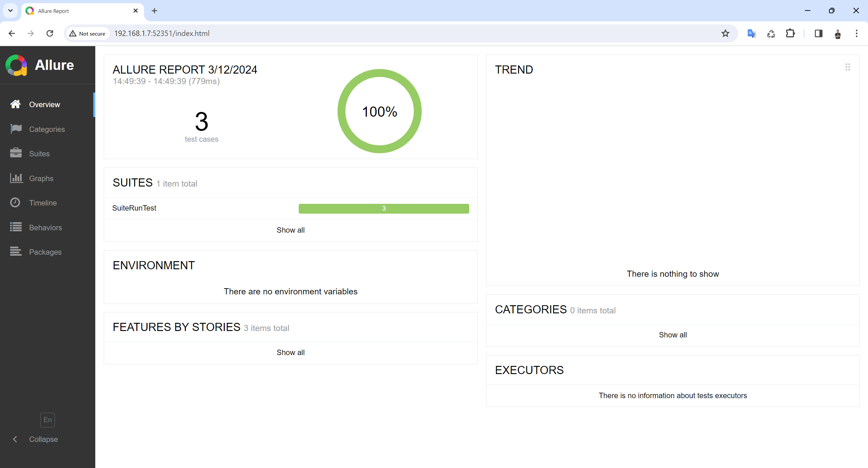
Task: Open the Extensions puzzle menu
Action: point(790,33)
